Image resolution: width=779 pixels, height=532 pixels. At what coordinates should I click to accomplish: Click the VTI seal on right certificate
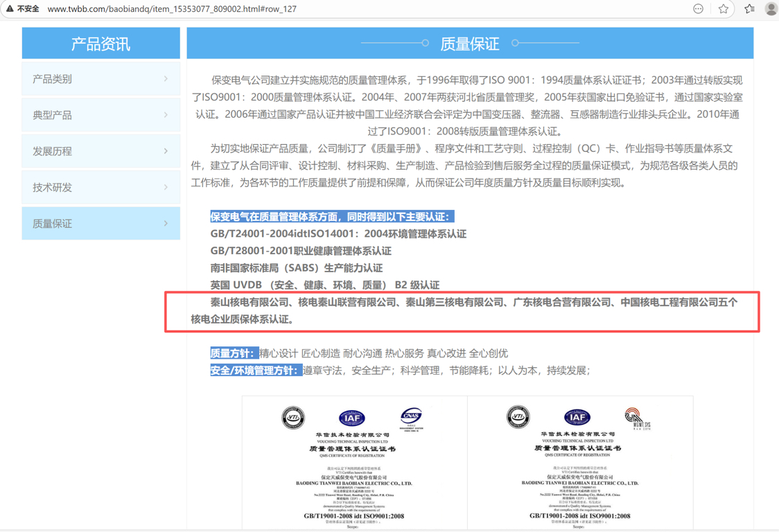[518, 417]
